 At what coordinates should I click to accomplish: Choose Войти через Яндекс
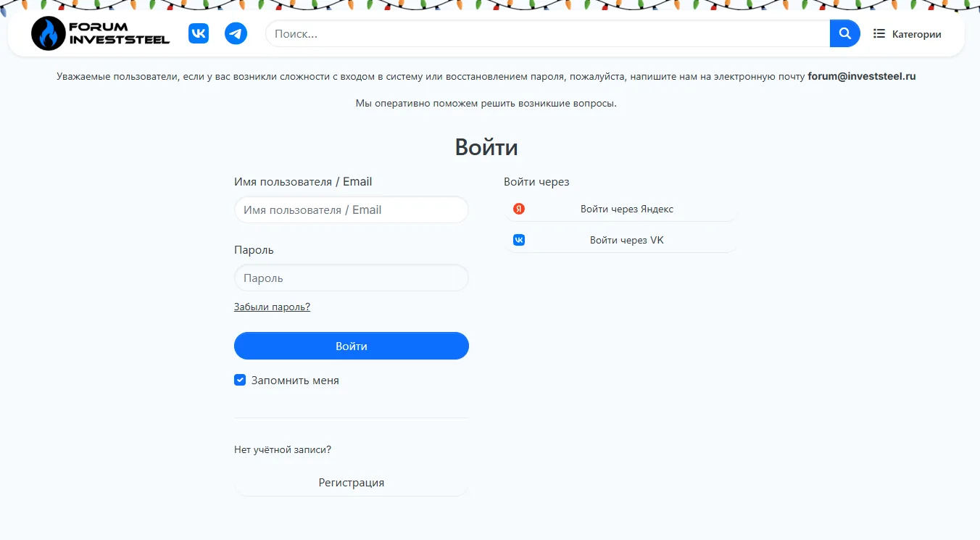626,209
